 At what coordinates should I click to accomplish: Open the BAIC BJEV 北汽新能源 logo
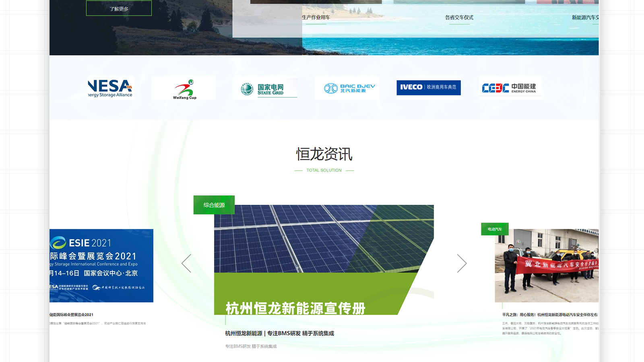click(x=347, y=88)
